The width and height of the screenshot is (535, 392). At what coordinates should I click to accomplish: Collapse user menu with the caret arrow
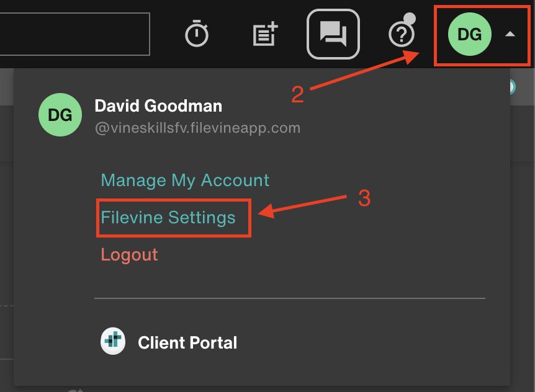point(510,35)
